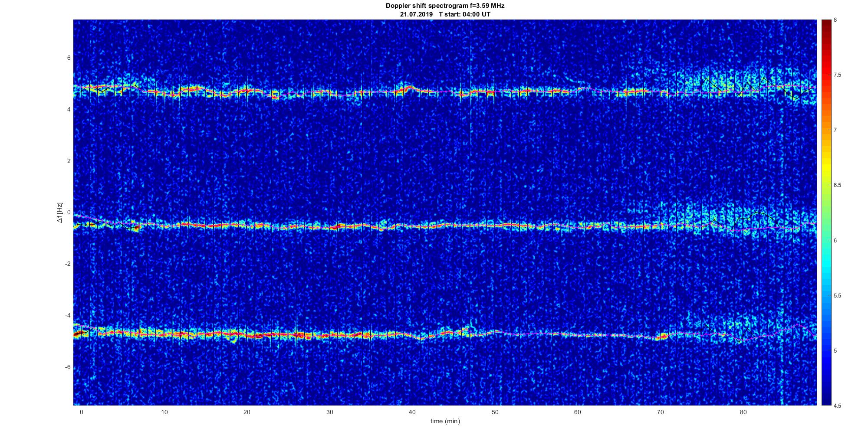Click the time-axis tick label '30'
Image resolution: width=868 pixels, height=435 pixels.
tap(329, 412)
